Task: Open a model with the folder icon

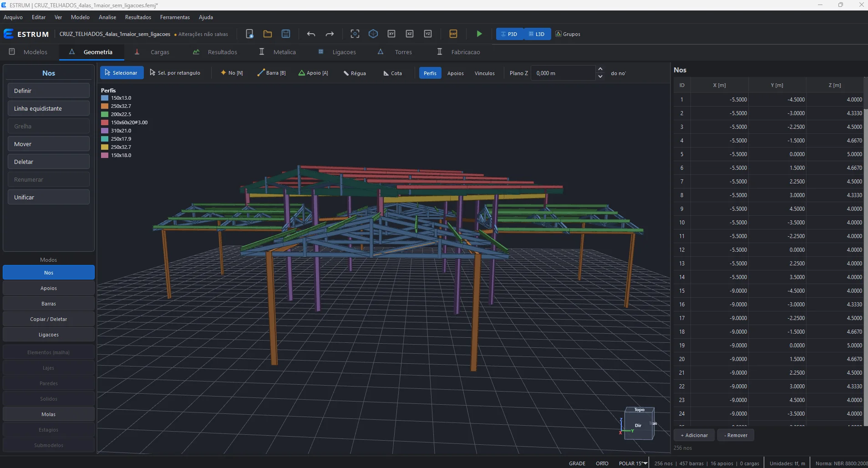Action: coord(268,34)
